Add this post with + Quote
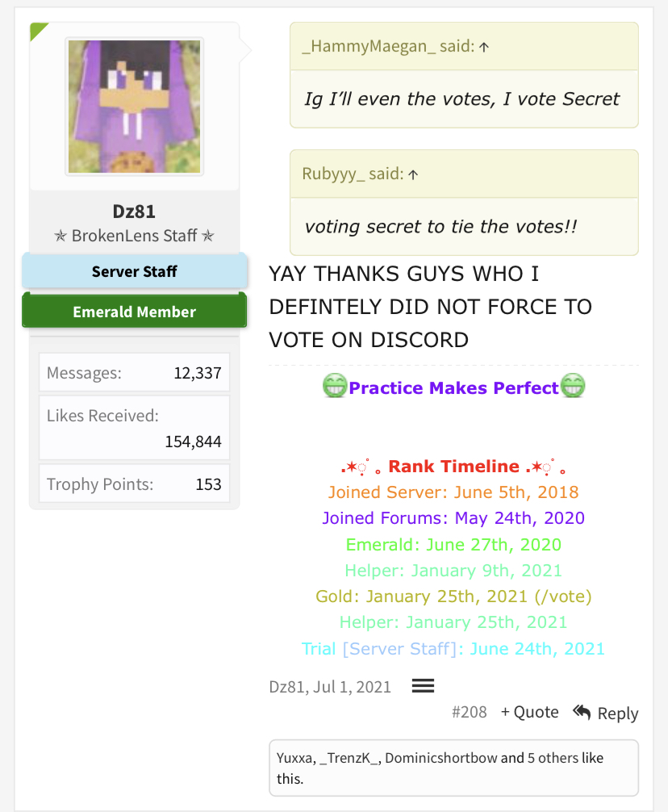 530,712
